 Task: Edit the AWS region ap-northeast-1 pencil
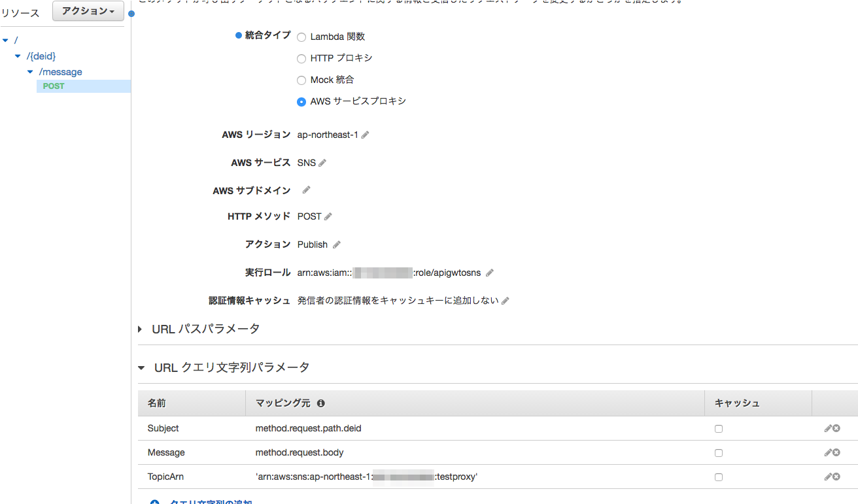click(x=366, y=135)
